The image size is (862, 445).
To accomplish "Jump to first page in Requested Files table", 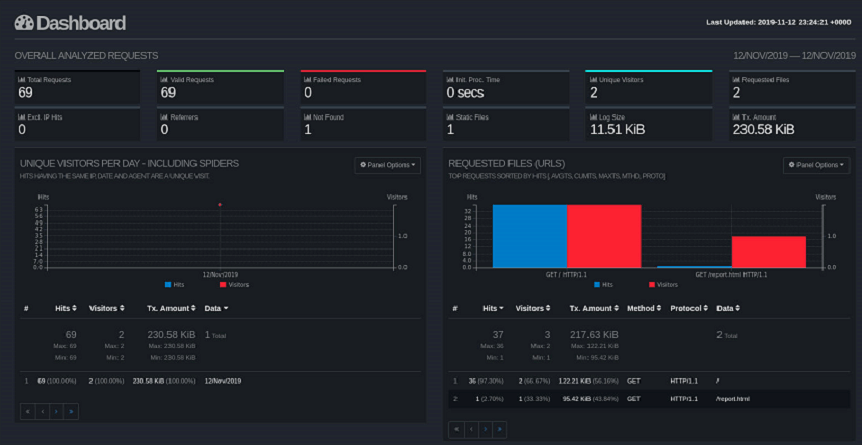I will 456,429.
